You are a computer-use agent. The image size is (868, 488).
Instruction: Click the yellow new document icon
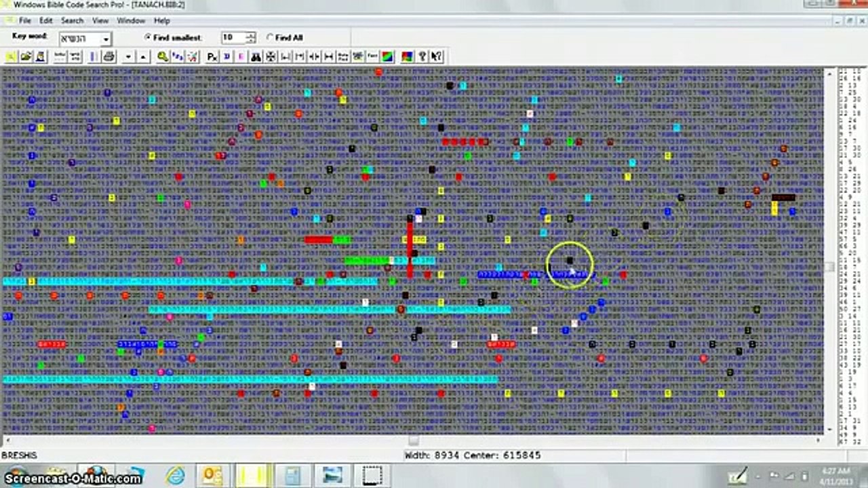point(11,57)
